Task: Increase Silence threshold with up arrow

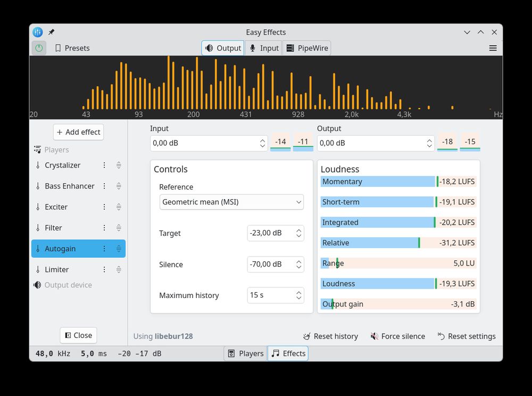Action: (x=298, y=262)
